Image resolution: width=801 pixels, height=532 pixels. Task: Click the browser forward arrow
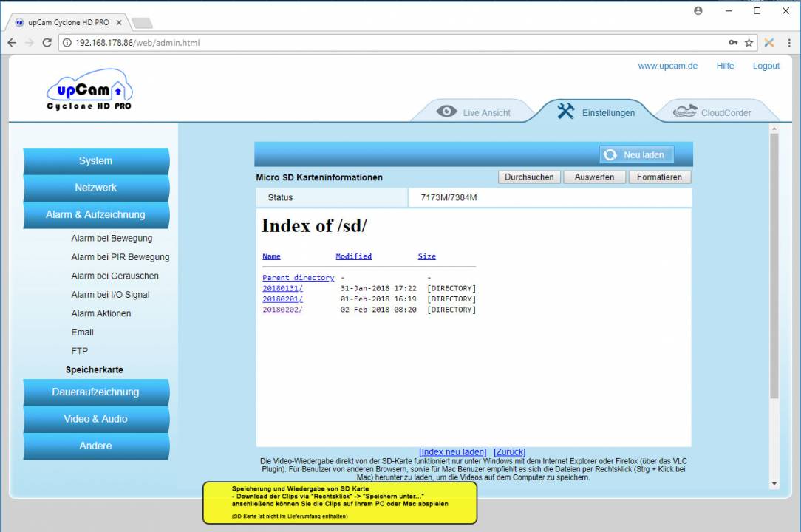30,43
